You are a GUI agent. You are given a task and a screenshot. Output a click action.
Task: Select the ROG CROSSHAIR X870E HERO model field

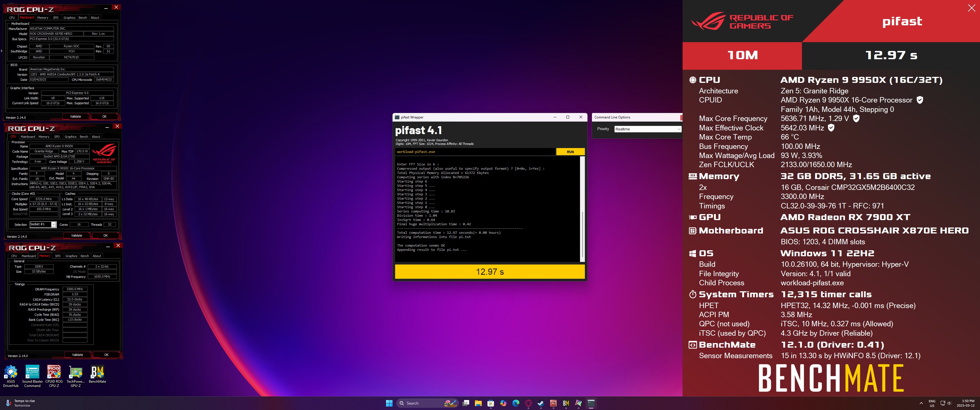(x=56, y=34)
